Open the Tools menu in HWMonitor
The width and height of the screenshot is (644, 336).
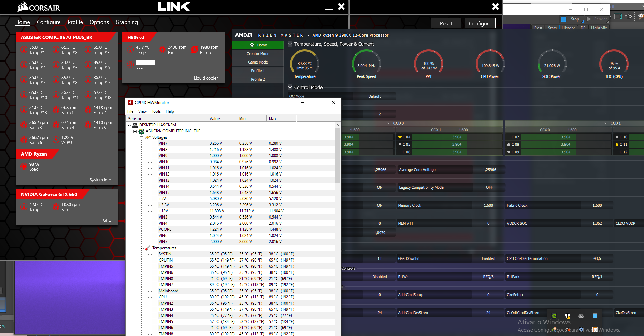point(156,111)
